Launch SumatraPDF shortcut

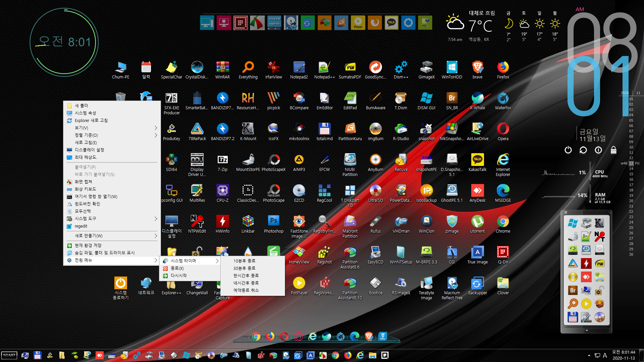pos(350,70)
